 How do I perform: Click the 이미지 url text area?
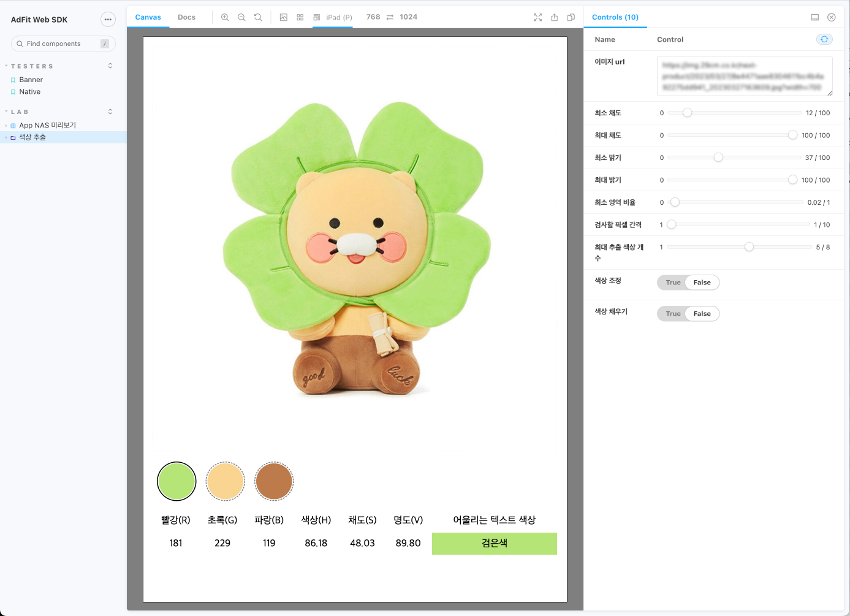[x=745, y=76]
